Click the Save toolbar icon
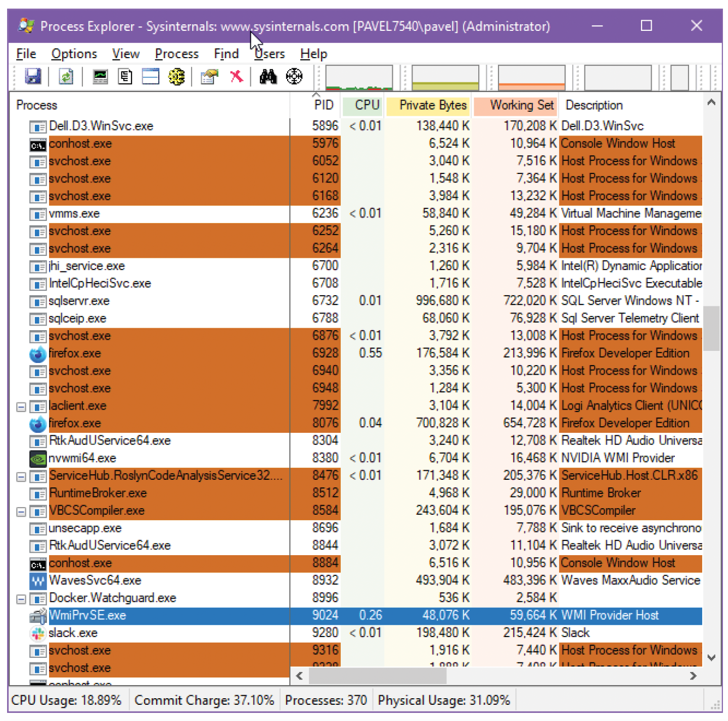 [x=33, y=77]
